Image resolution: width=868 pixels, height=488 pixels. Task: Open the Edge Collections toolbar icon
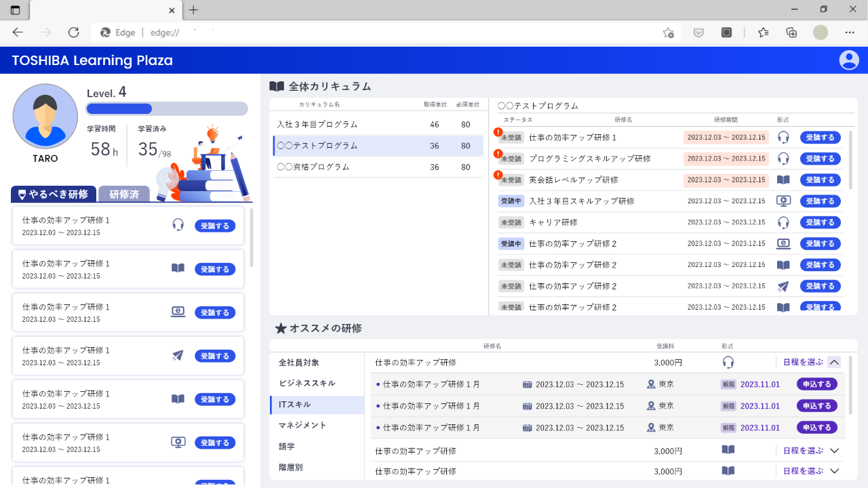coord(791,33)
